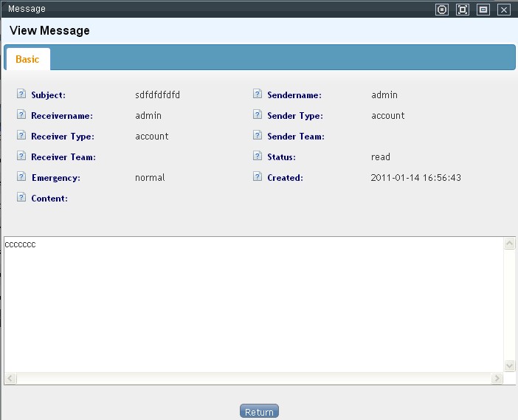Image resolution: width=518 pixels, height=420 pixels.
Task: Click the help icon beside Sender Type
Action: click(257, 115)
